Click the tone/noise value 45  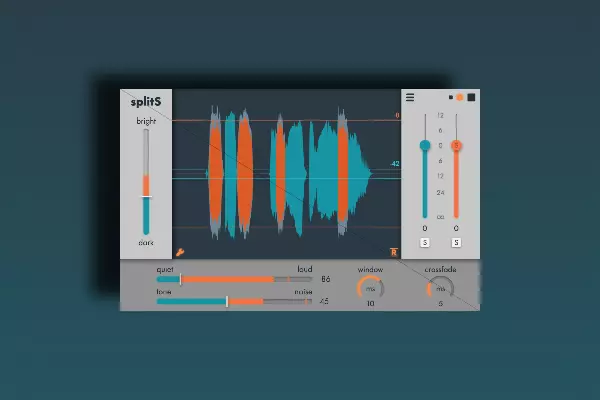click(324, 301)
